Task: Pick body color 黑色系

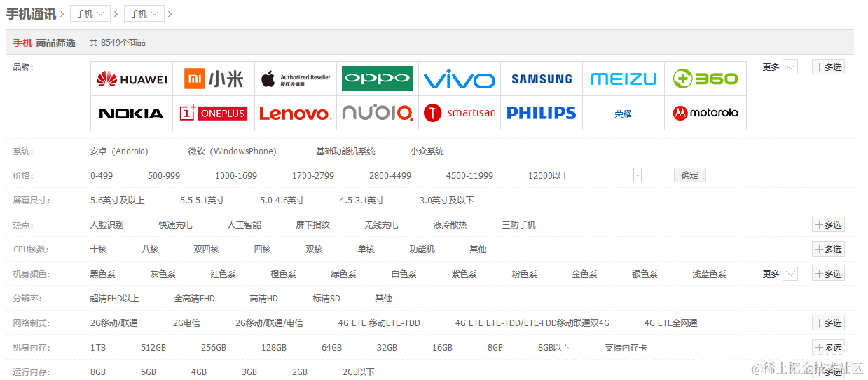Action: [103, 274]
